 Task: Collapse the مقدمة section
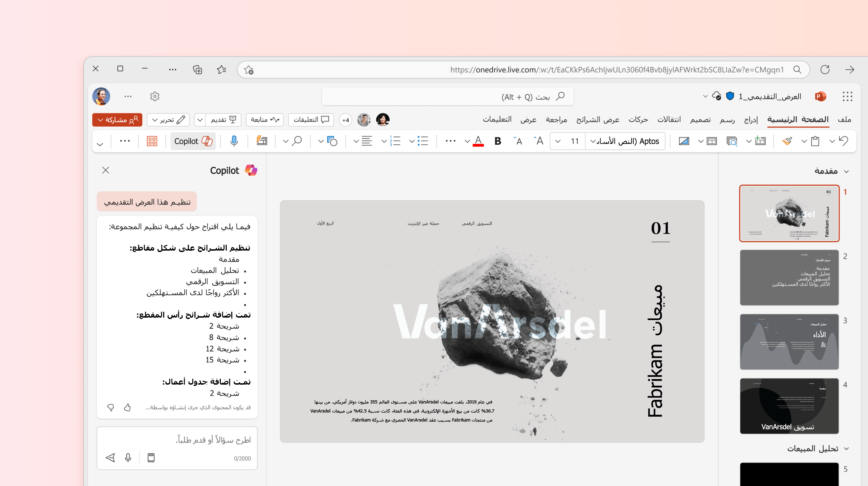(846, 171)
